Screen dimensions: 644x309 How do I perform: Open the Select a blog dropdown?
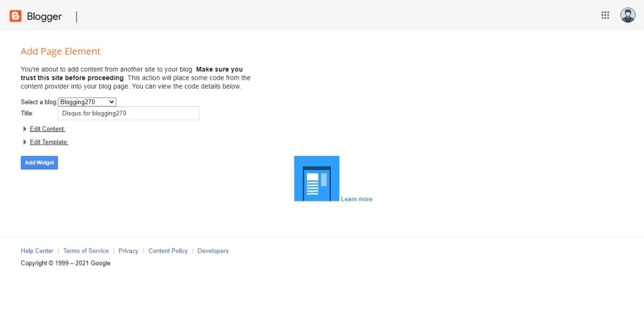pos(87,102)
